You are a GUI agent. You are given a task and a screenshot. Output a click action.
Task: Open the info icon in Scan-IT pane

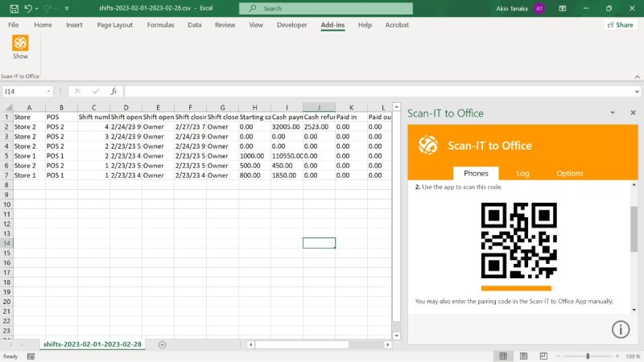pos(620,329)
